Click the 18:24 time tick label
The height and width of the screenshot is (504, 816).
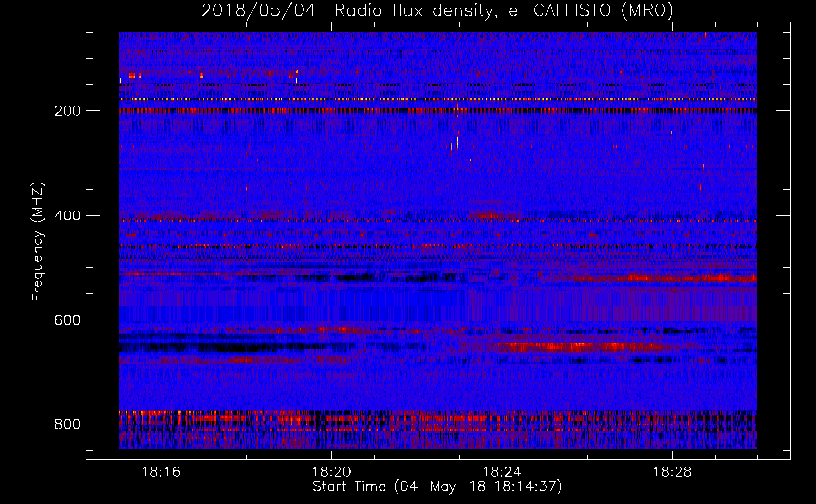502,472
